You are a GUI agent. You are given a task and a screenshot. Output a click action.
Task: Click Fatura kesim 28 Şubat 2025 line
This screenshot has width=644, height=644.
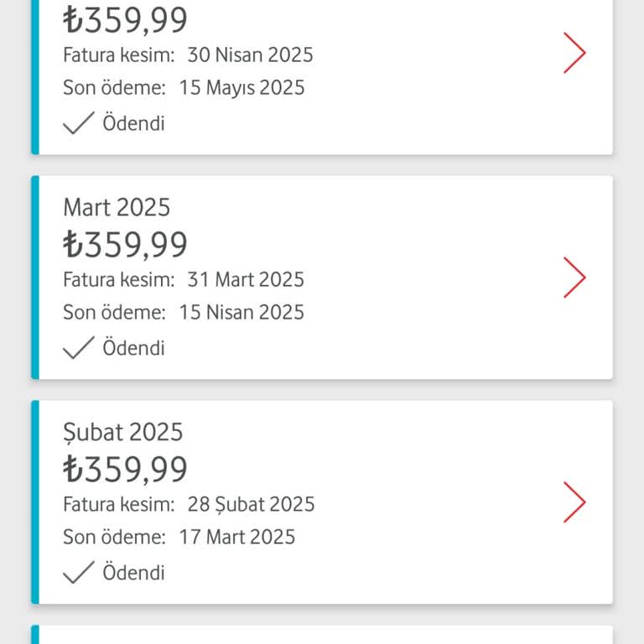(x=189, y=505)
